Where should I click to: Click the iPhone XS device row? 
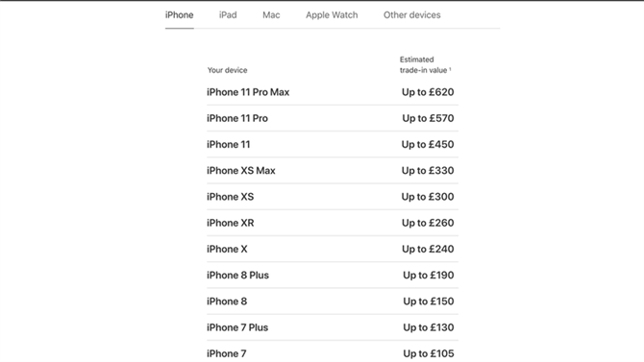pyautogui.click(x=333, y=197)
